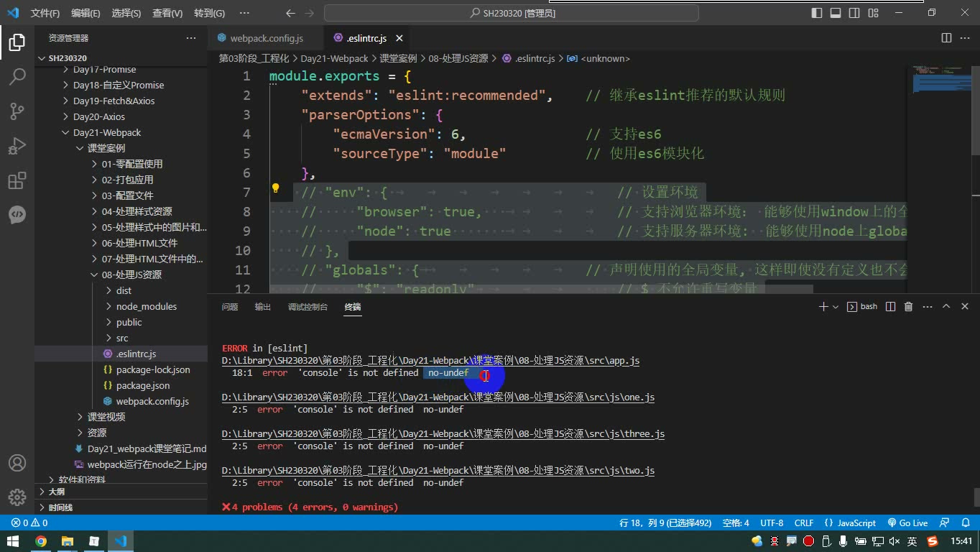Image resolution: width=980 pixels, height=552 pixels.
Task: Open Run and Debug view
Action: coord(17,146)
